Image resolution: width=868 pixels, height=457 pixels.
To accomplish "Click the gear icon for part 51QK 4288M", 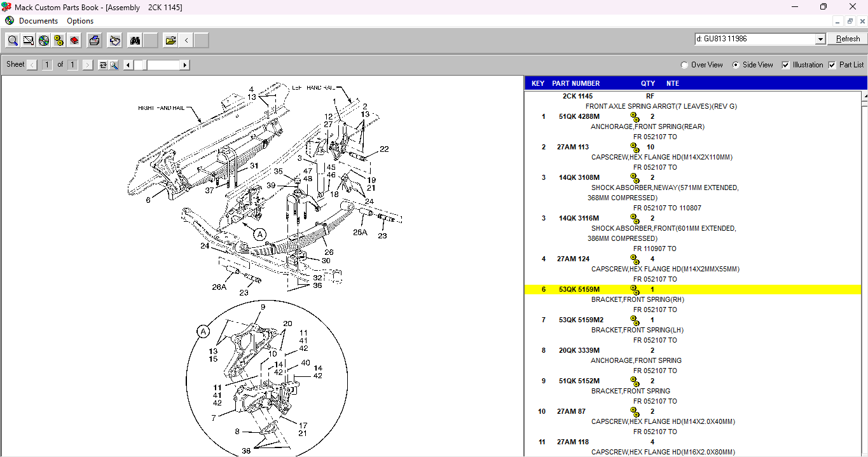I will 635,117.
